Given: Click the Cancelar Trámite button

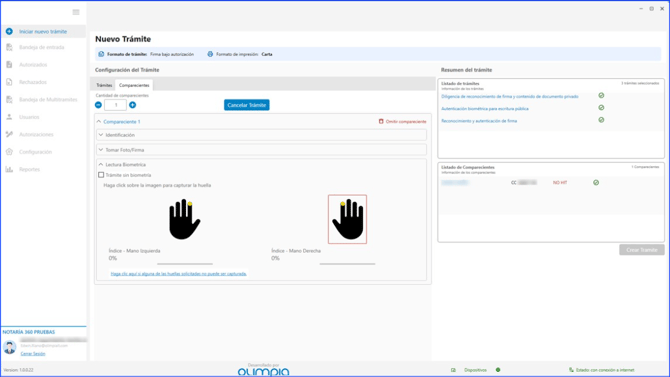Looking at the screenshot, I should [247, 105].
